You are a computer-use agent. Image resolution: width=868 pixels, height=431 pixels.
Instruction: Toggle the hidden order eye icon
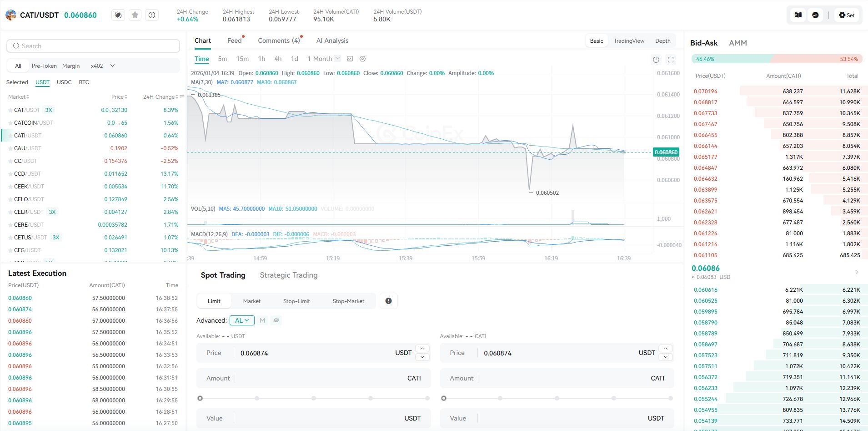coord(276,320)
